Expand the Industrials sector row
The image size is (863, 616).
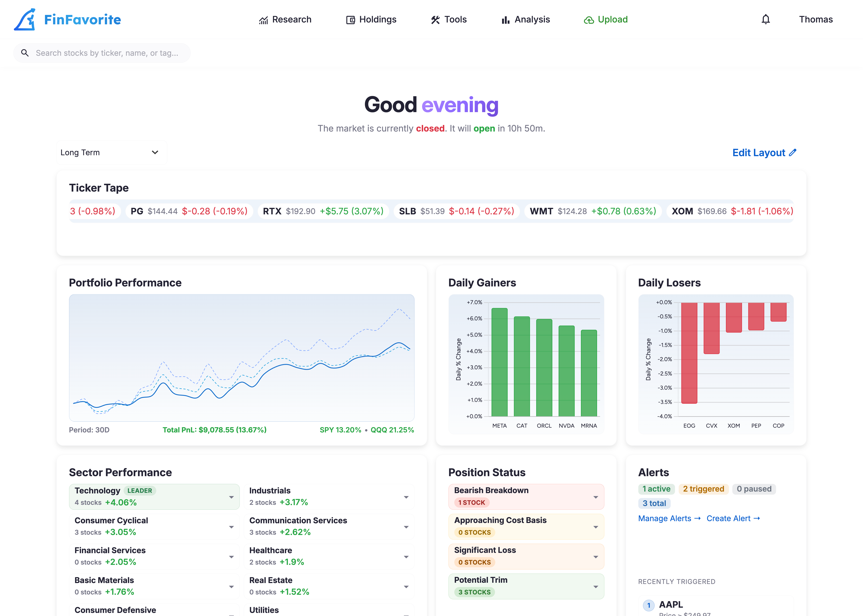[x=406, y=497]
